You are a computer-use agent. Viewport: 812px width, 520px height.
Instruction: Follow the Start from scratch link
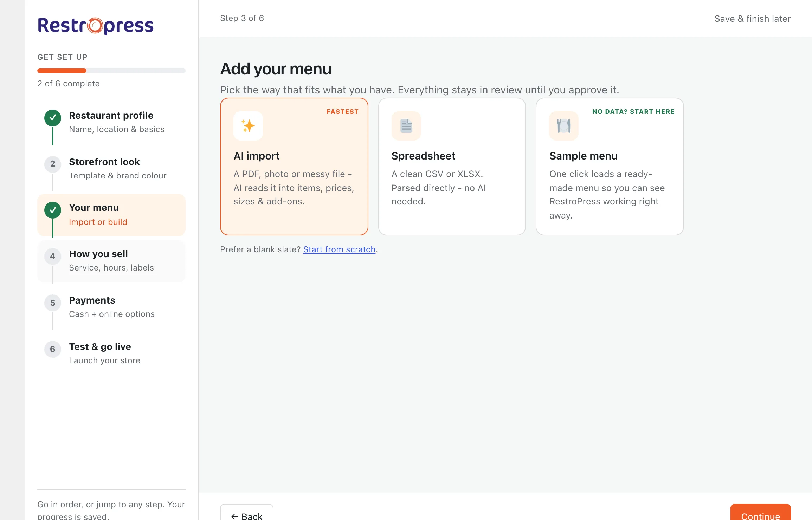[339, 249]
